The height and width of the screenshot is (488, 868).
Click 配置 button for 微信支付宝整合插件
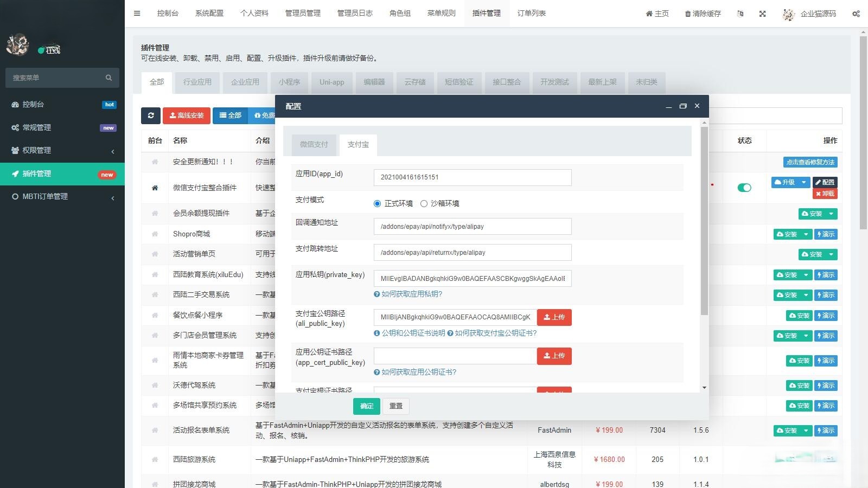pyautogui.click(x=825, y=182)
